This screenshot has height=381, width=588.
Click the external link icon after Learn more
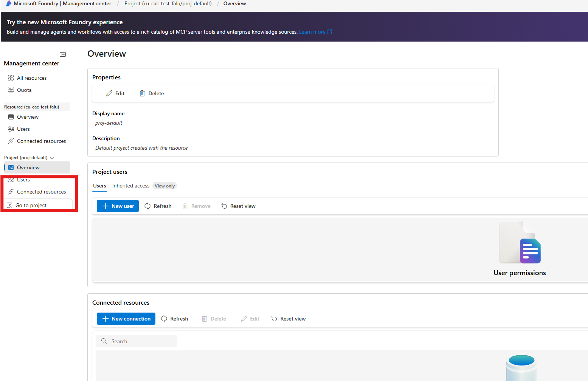[329, 32]
